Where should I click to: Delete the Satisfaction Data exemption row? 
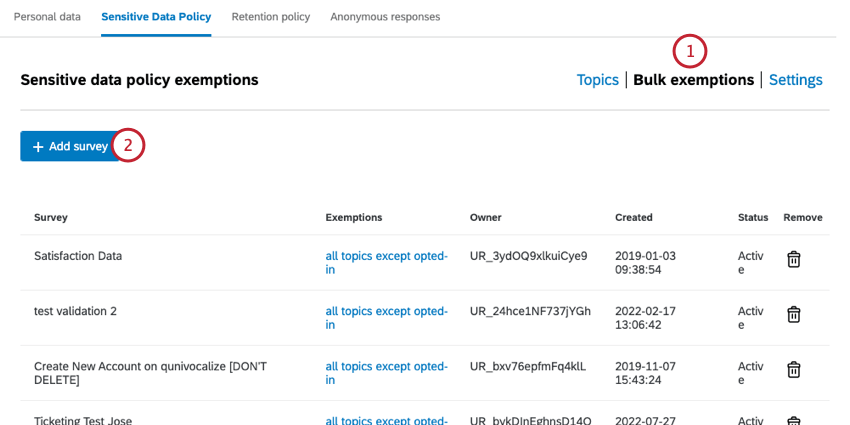(793, 259)
